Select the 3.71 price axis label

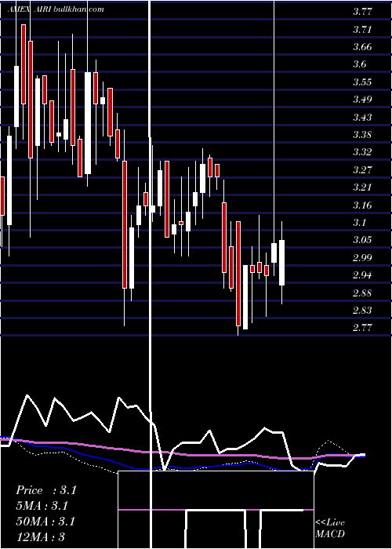[x=362, y=30]
